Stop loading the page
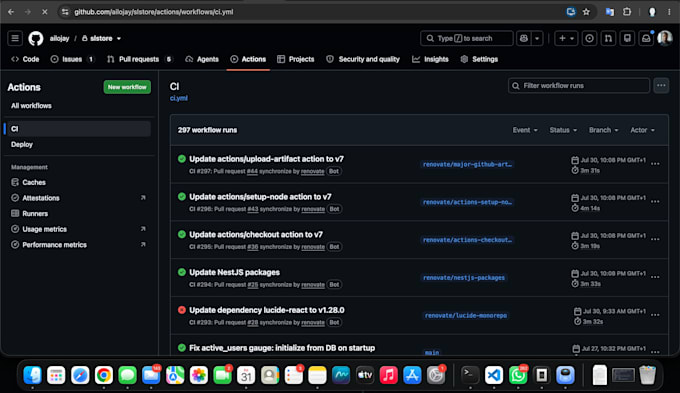This screenshot has width=680, height=393. coord(44,12)
